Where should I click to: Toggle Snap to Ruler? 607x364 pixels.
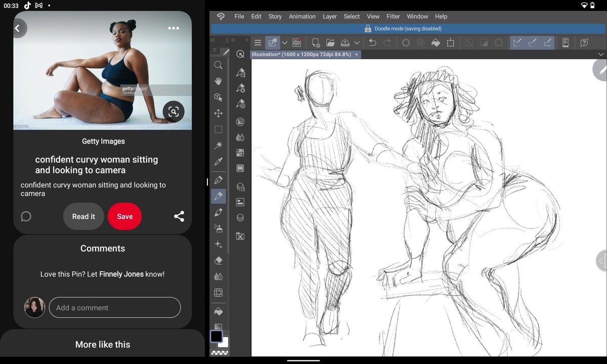click(x=517, y=43)
